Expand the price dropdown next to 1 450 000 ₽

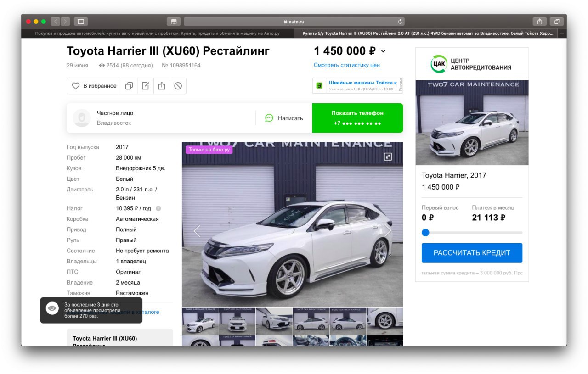[x=384, y=51]
